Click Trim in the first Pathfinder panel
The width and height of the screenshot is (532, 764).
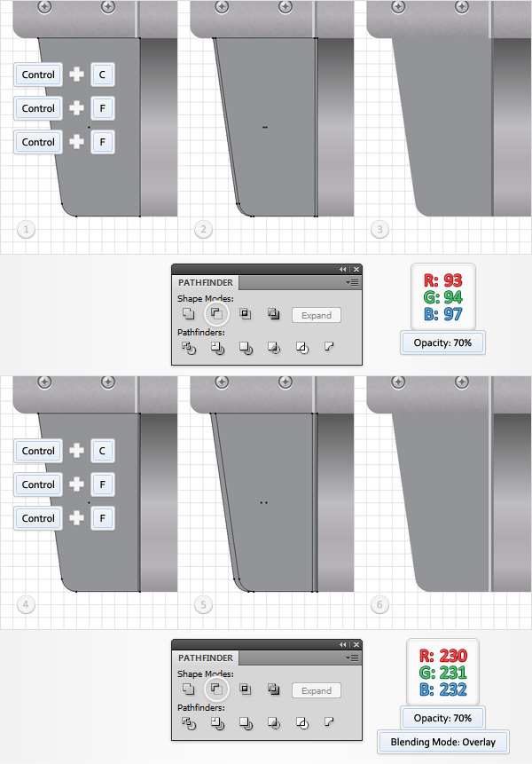(217, 348)
